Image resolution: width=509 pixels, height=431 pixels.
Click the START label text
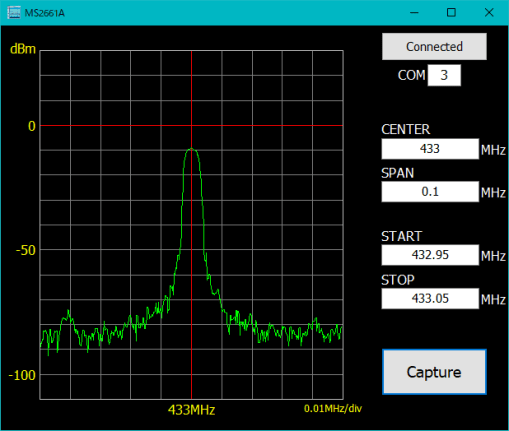coord(402,236)
